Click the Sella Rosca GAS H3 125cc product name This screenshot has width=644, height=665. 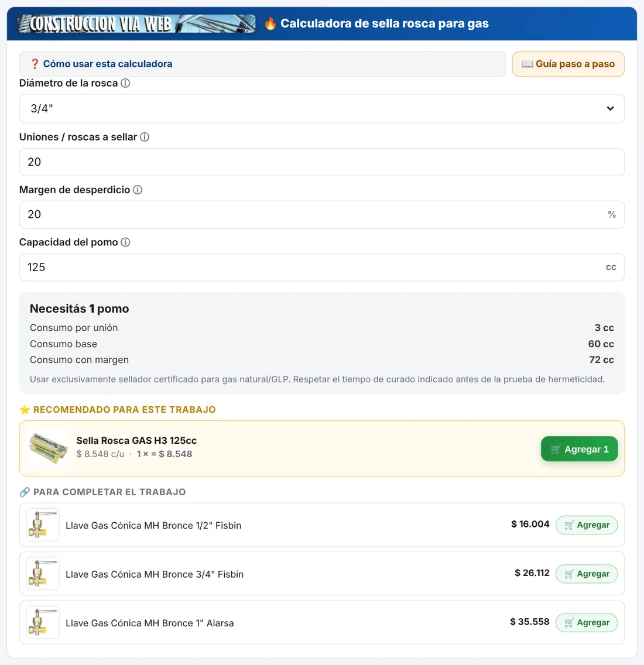pyautogui.click(x=136, y=441)
